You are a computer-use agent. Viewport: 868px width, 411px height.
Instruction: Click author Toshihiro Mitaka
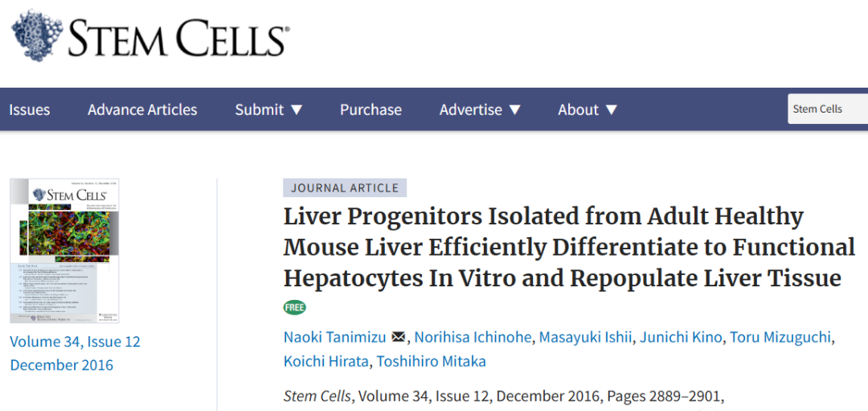point(432,361)
